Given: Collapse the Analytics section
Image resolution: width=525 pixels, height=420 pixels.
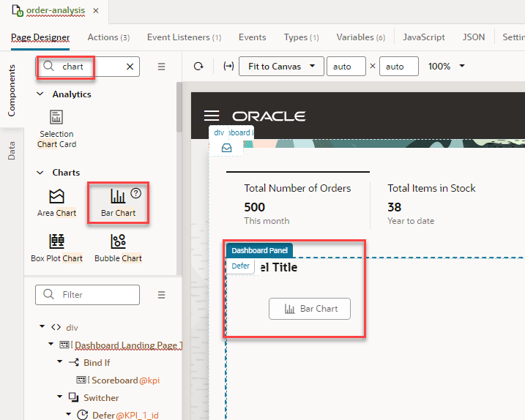Looking at the screenshot, I should pyautogui.click(x=40, y=94).
